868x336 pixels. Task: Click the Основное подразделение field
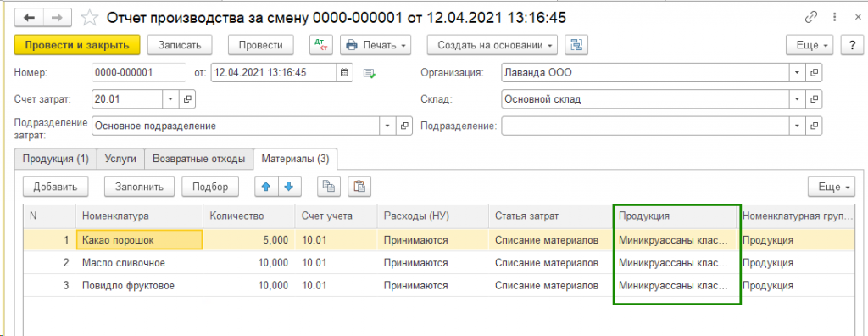pos(236,126)
